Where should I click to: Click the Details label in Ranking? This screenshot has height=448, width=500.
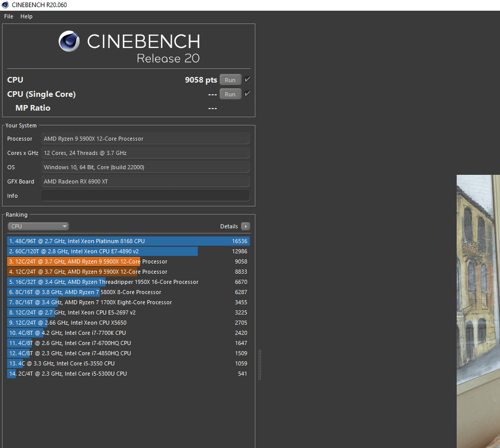[x=229, y=226]
